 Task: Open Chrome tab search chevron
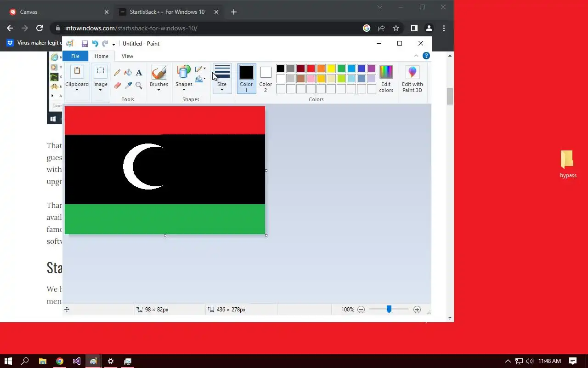(379, 7)
